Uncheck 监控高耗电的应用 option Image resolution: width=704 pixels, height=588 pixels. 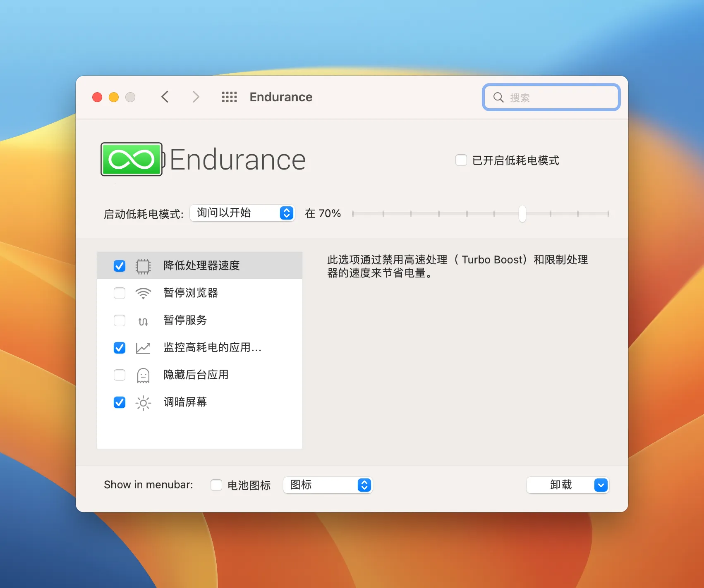120,348
